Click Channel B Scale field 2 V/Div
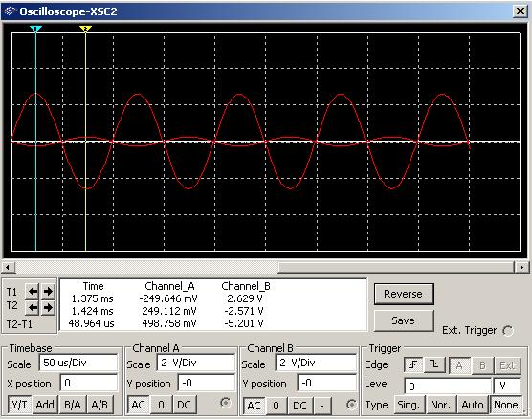The height and width of the screenshot is (419, 532). pos(316,363)
